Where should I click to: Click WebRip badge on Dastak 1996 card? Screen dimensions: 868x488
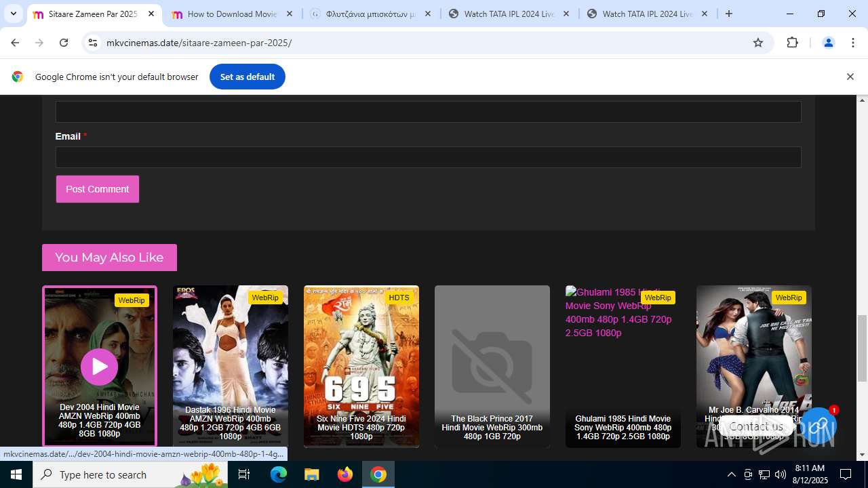tap(265, 298)
